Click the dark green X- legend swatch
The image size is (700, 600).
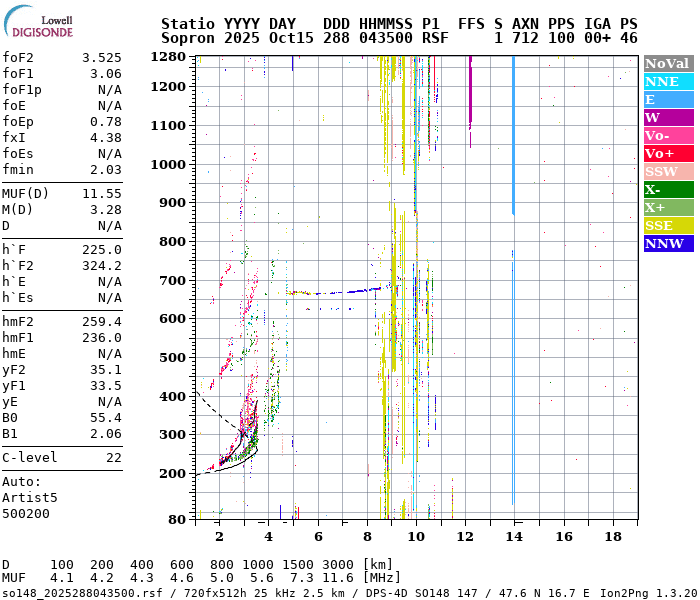point(668,190)
